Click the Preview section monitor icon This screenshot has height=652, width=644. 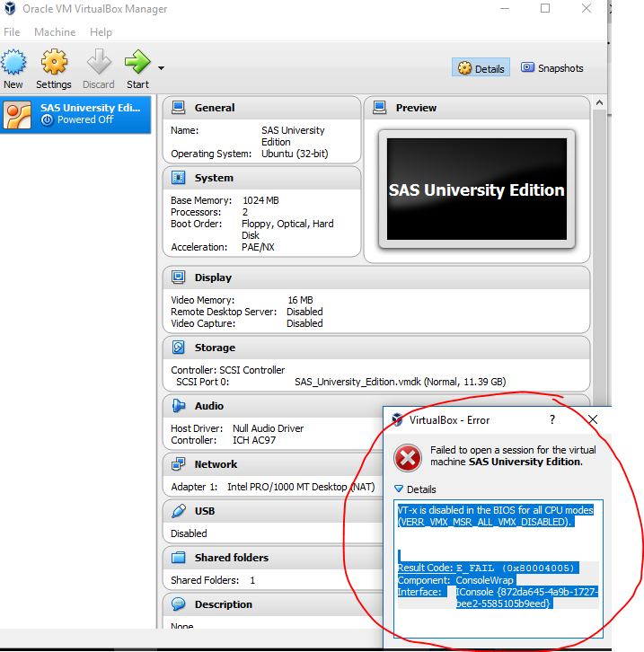[x=380, y=108]
